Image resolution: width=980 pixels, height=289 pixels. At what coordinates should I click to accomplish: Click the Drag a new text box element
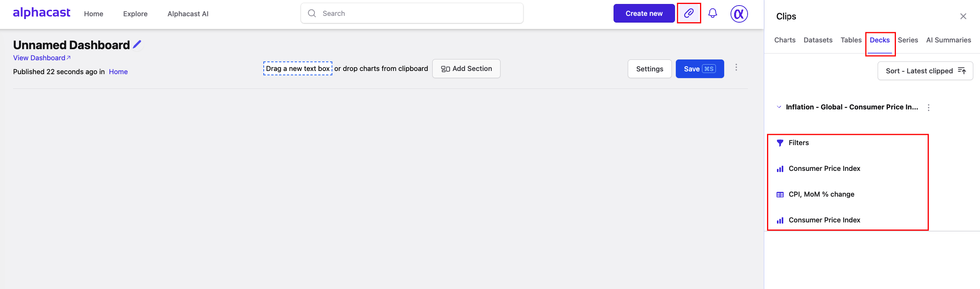pos(298,68)
